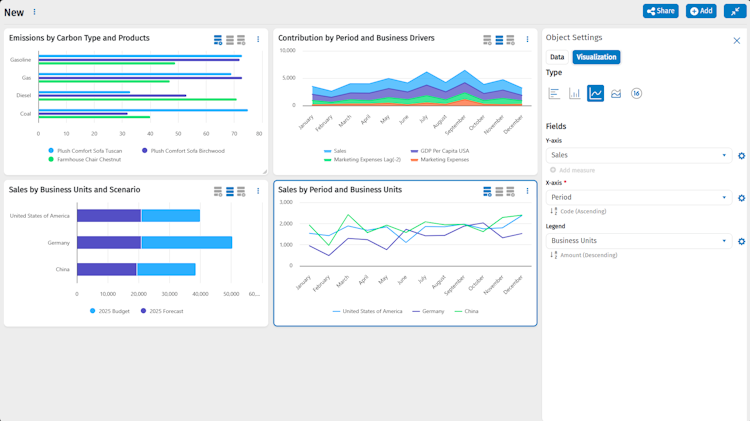Click the Coal category axis label
The height and width of the screenshot is (421, 750).
tap(25, 113)
